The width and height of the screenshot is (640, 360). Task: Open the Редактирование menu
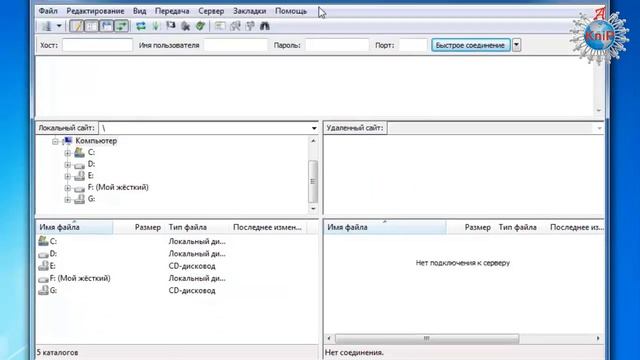[96, 11]
